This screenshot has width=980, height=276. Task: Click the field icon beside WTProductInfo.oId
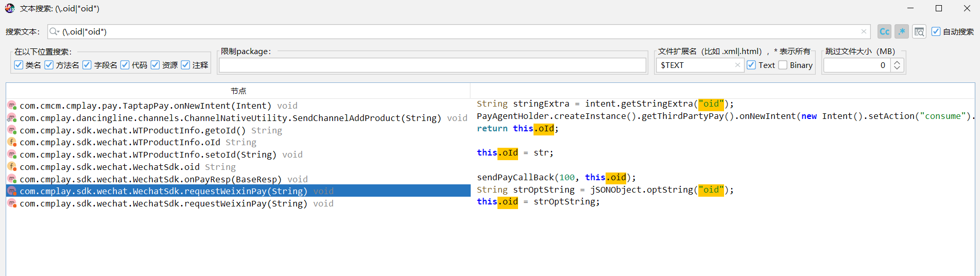(12, 142)
